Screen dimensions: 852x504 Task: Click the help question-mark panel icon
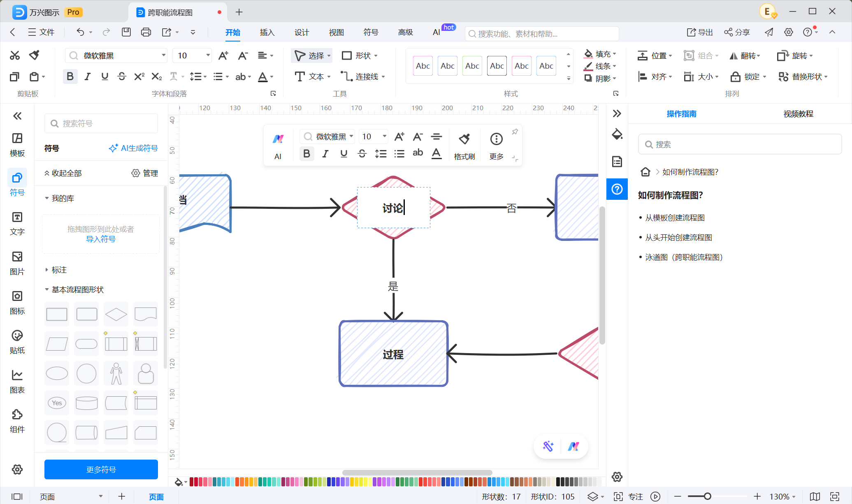click(617, 189)
